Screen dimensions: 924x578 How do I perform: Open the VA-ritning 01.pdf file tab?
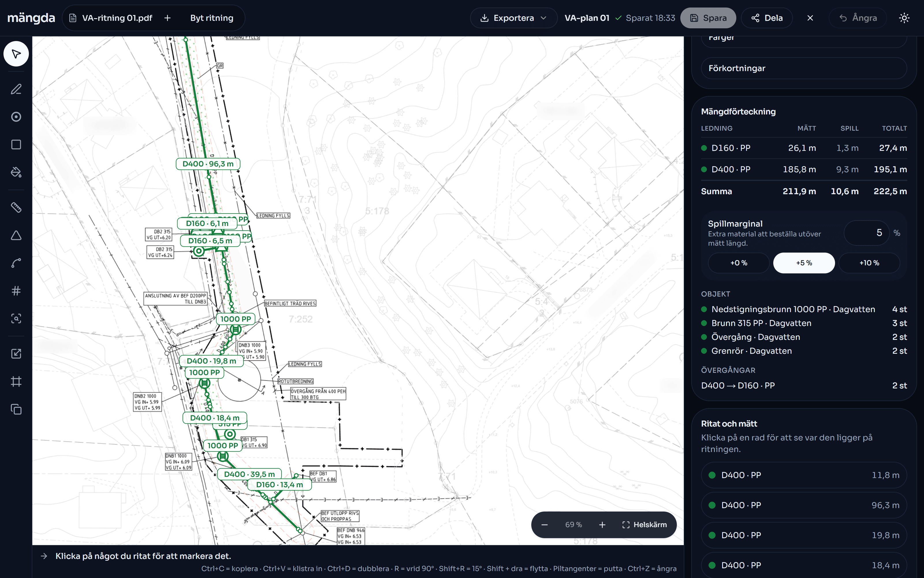111,18
